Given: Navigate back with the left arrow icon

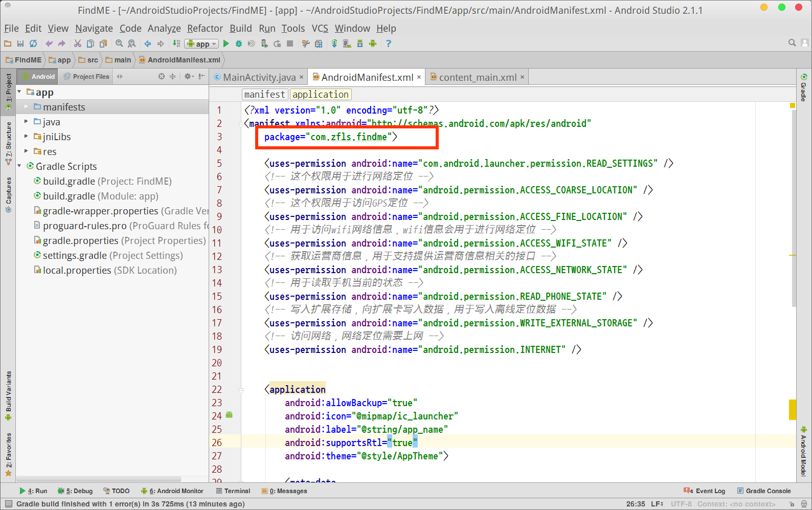Looking at the screenshot, I should [x=148, y=43].
